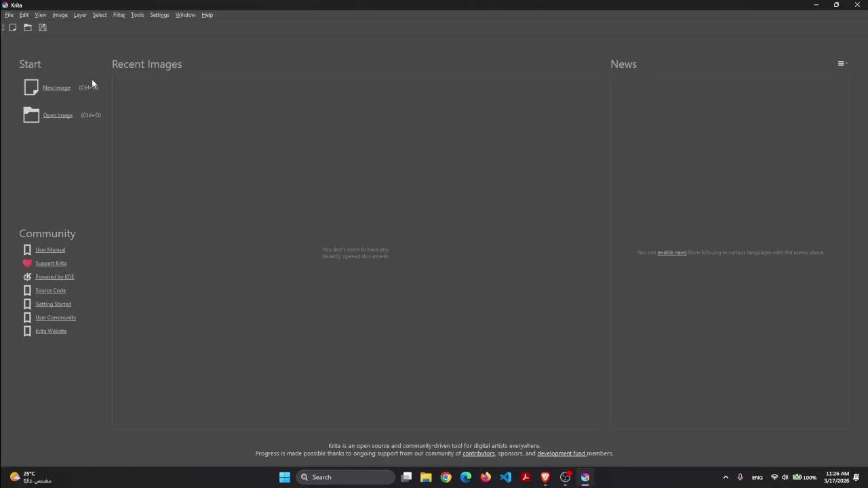868x488 pixels.
Task: Open Adobe Acrobat from taskbar
Action: [526, 477]
